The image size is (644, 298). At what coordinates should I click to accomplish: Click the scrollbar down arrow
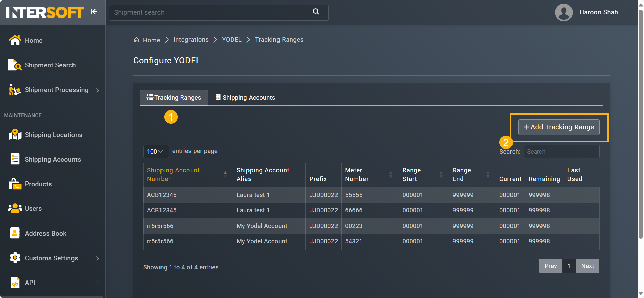[641, 294]
